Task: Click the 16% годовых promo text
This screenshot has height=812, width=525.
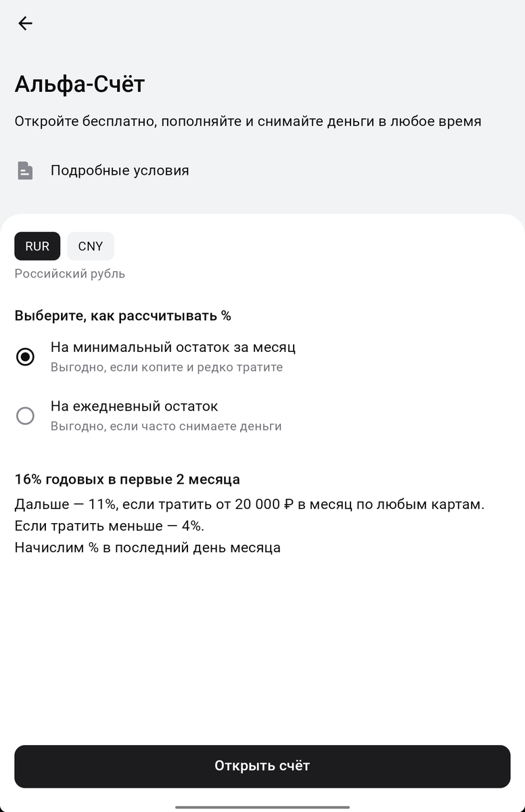Action: coord(126,478)
